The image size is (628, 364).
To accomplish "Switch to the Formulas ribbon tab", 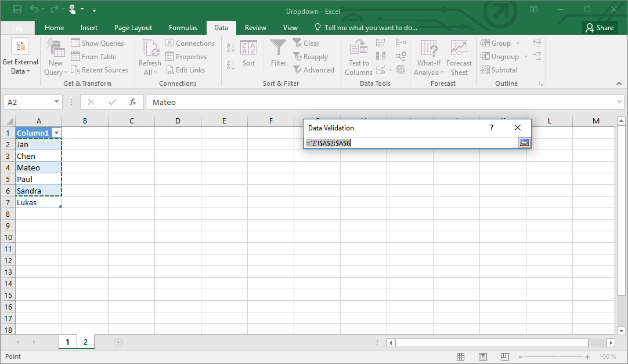I will coord(183,27).
